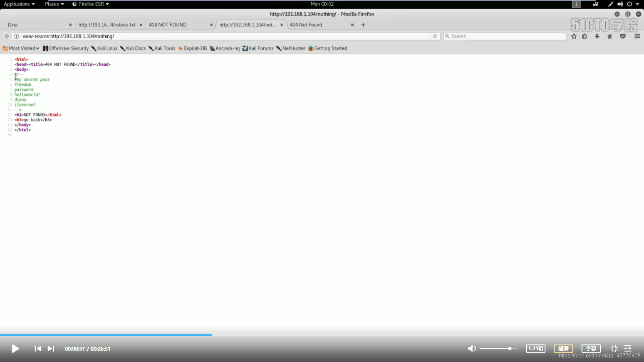Click the '404 Not Found' tab close button

coord(352,24)
